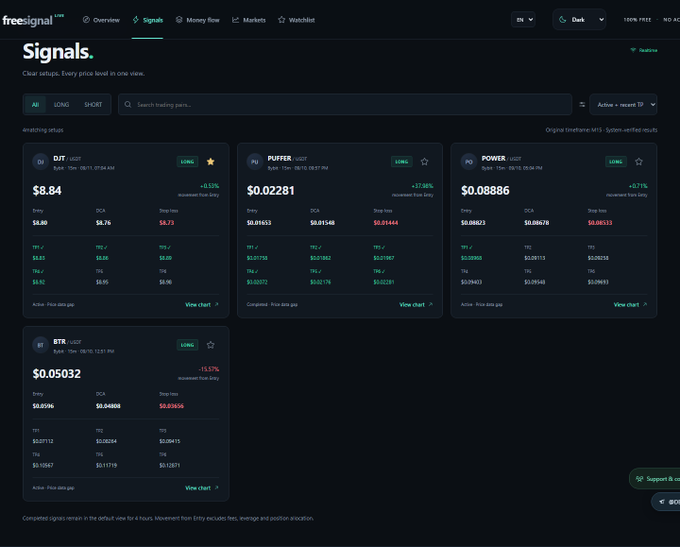Screen dimensions: 680x547
Task: Click the LONG badge on DJT card
Action: [187, 162]
